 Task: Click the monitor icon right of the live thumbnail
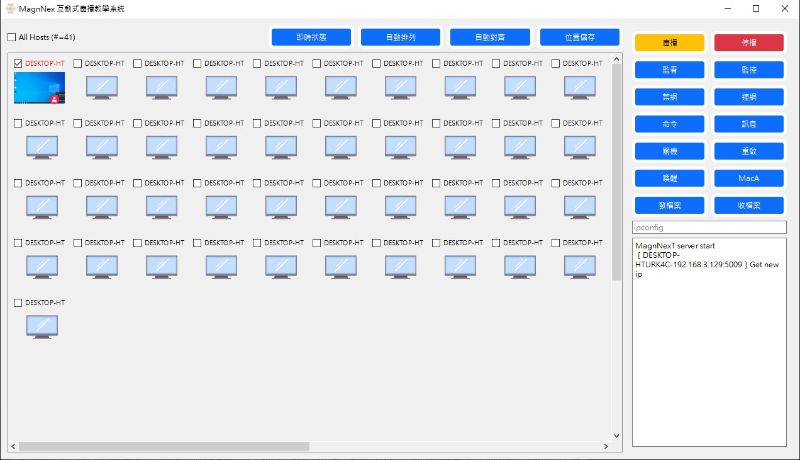click(x=101, y=88)
